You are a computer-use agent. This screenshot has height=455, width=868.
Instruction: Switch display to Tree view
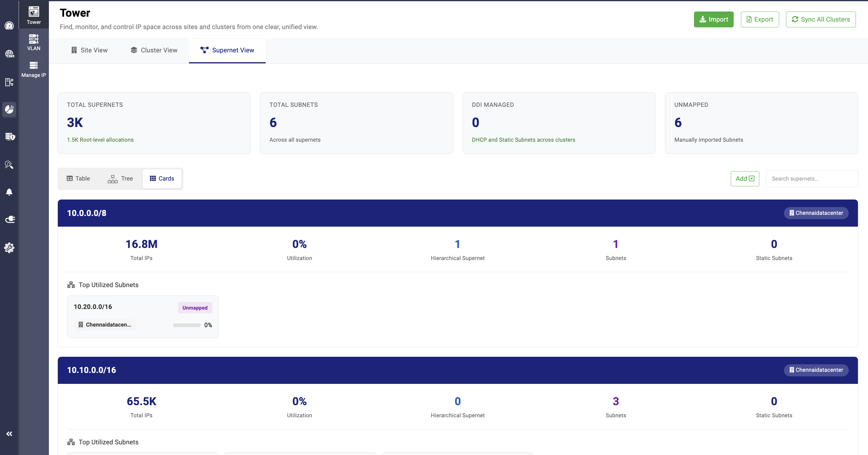(120, 179)
